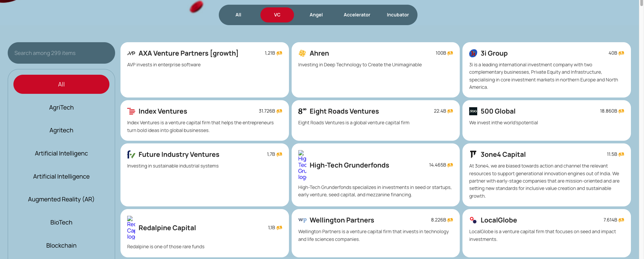Screen dimensions: 644x259
Task: Filter by AgriTech category
Action: [x=61, y=108]
